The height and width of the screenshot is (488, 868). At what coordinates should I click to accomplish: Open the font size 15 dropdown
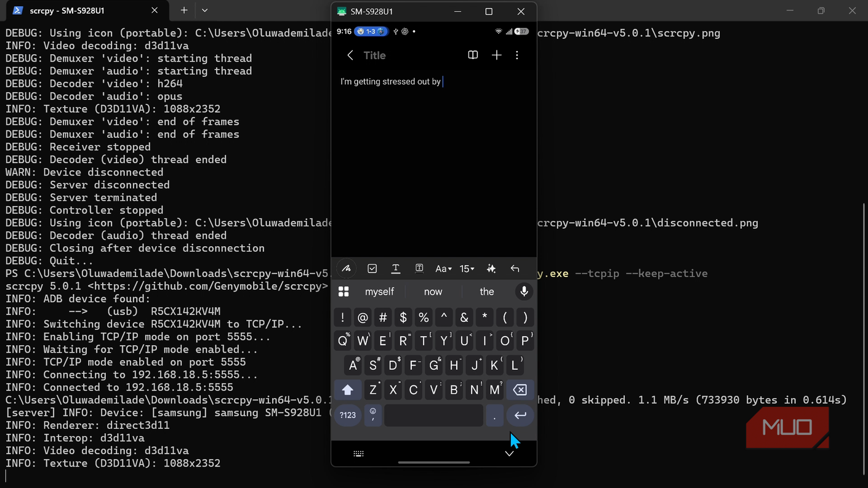pos(467,268)
